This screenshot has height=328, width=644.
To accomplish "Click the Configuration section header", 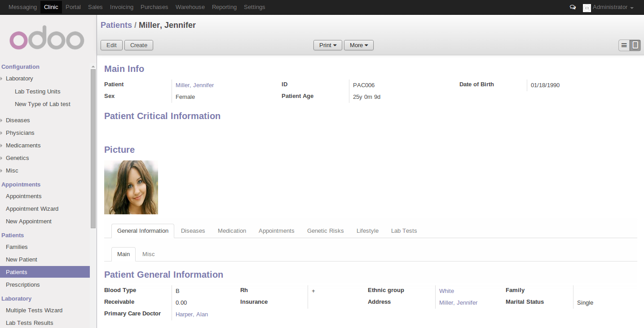I will pyautogui.click(x=21, y=67).
